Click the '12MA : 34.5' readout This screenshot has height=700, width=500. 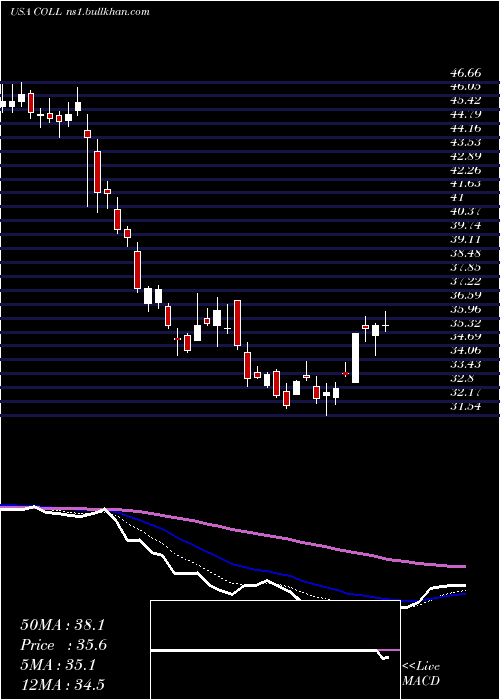pos(62,684)
